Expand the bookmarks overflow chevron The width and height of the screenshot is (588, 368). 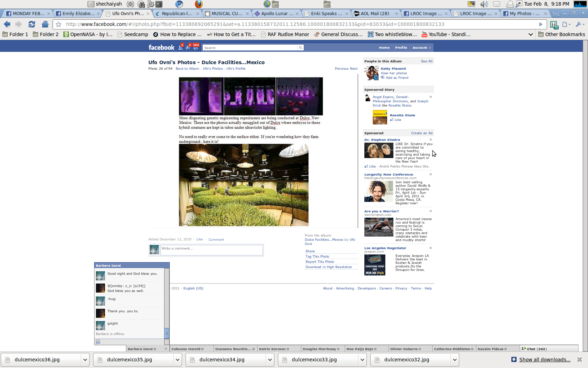pyautogui.click(x=530, y=34)
